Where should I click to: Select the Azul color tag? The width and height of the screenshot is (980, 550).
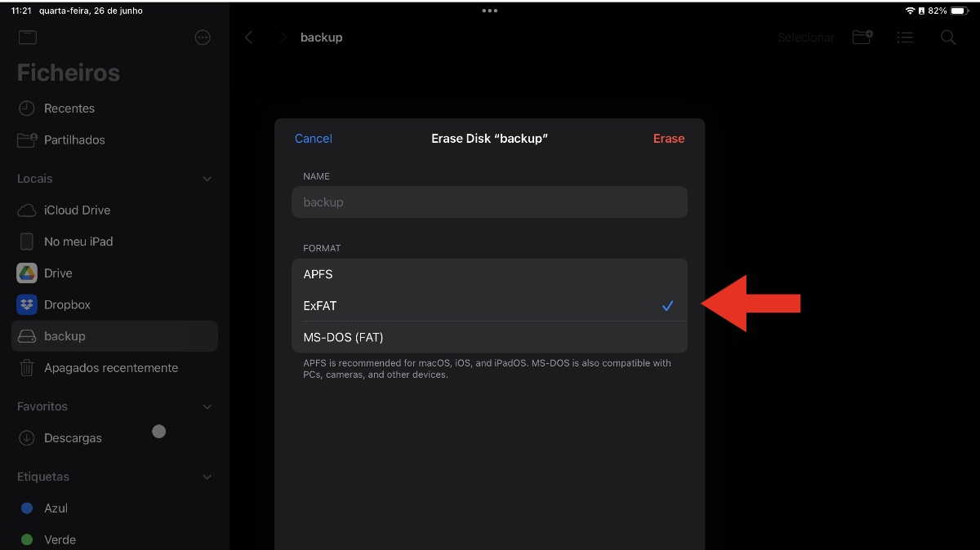pos(114,508)
